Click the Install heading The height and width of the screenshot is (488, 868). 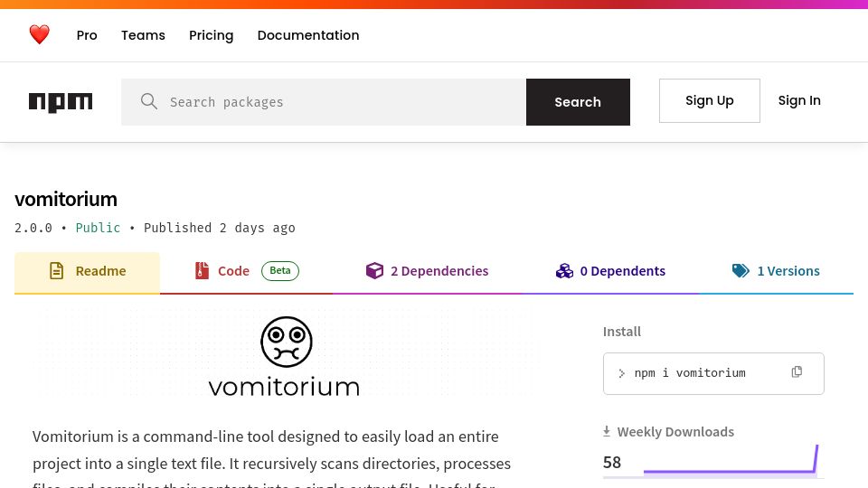pyautogui.click(x=622, y=332)
